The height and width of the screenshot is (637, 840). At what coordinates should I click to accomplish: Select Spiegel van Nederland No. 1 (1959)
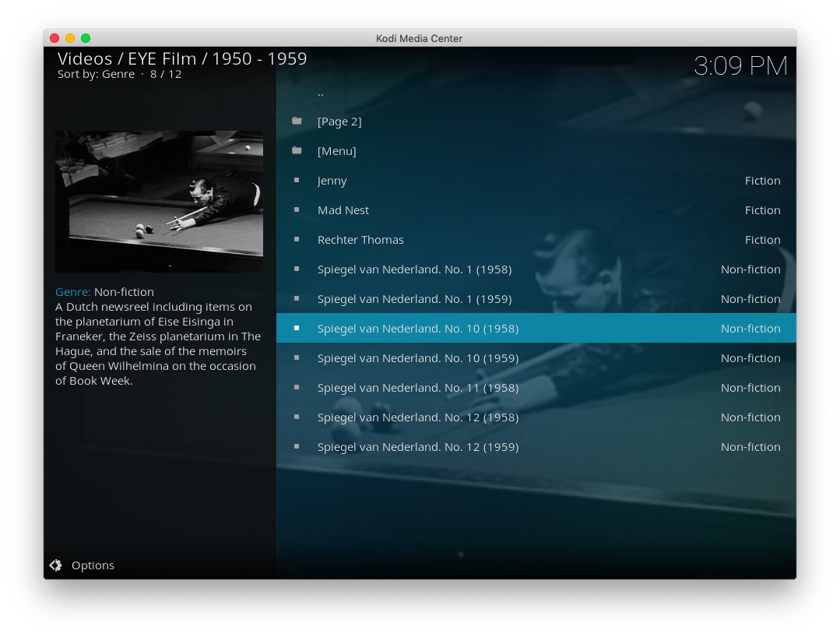414,299
